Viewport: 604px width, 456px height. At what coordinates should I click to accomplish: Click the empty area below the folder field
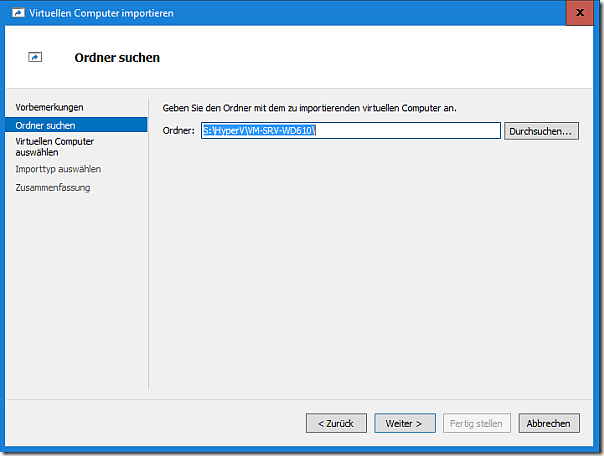click(370, 260)
